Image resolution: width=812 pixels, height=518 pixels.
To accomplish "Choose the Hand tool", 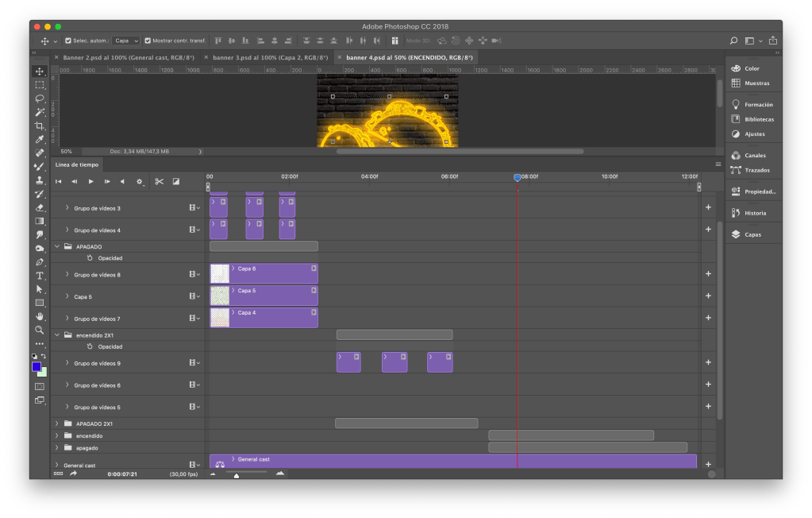I will pos(40,316).
